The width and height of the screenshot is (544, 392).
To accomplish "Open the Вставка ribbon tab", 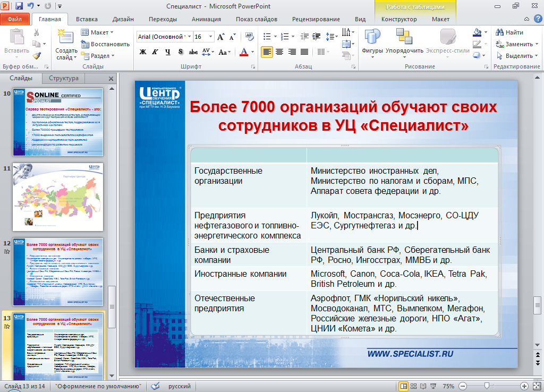I will point(87,19).
